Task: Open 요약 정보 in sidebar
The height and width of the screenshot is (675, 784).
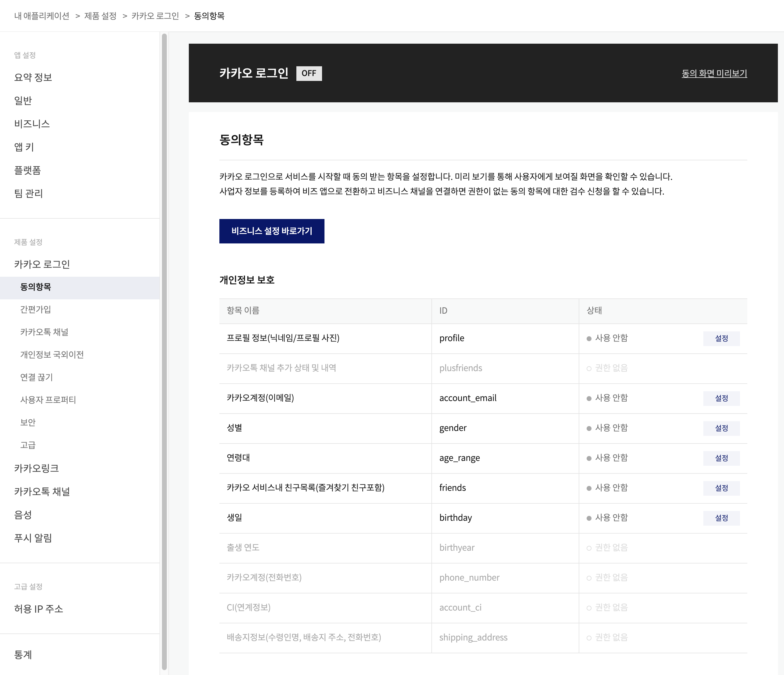Action: (x=33, y=78)
